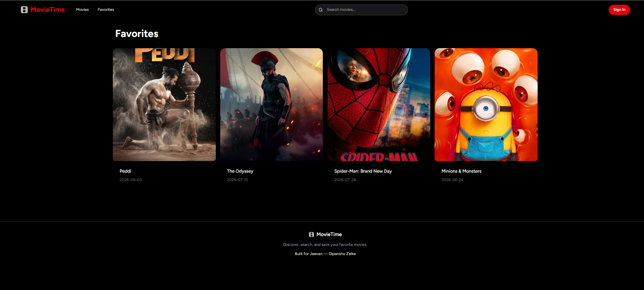Screen dimensions: 644x290
Task: Click the MovieTime film reel logo icon
Action: point(24,10)
